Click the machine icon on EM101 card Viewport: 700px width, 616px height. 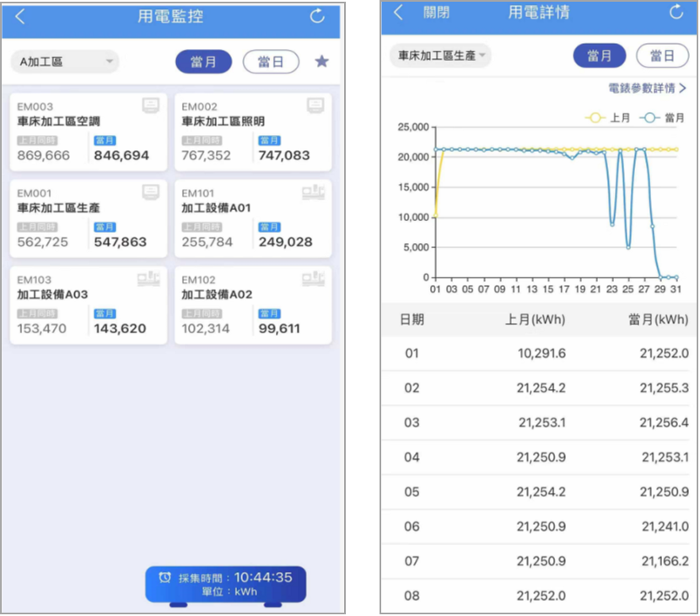click(313, 192)
